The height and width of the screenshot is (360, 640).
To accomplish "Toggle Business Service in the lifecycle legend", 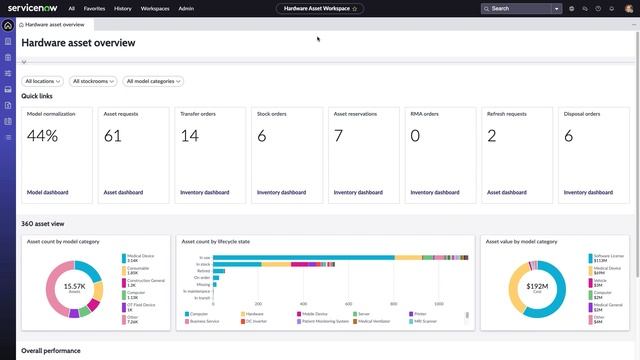I will pyautogui.click(x=202, y=321).
